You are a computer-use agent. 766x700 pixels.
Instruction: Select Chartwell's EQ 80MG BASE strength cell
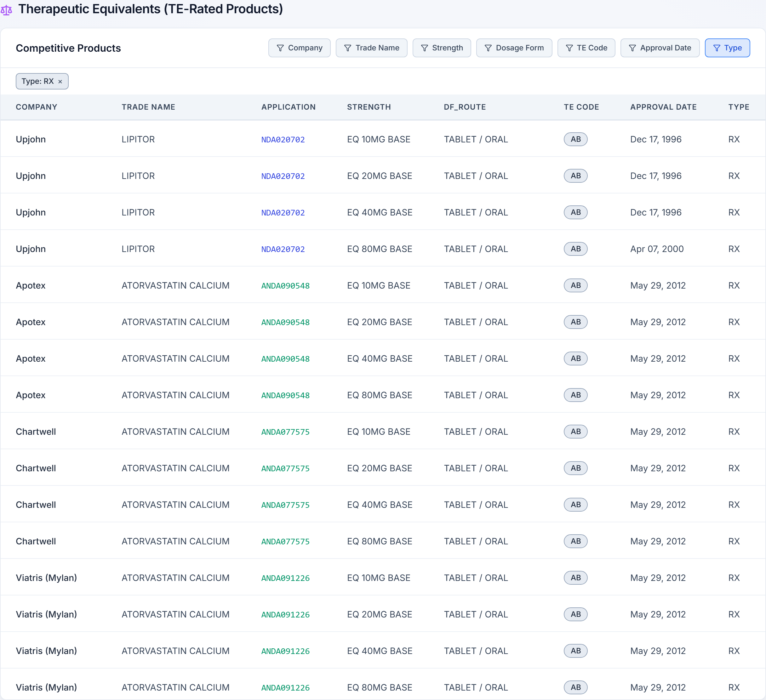(380, 541)
